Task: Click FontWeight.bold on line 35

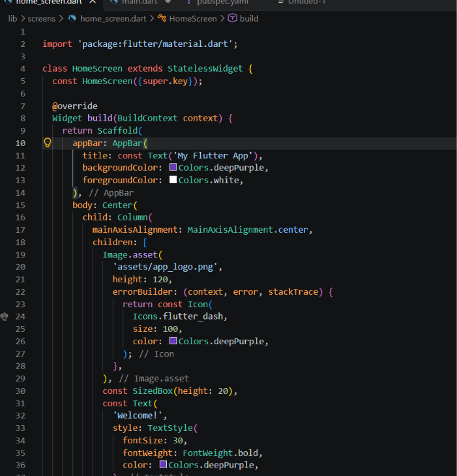Action: [220, 453]
